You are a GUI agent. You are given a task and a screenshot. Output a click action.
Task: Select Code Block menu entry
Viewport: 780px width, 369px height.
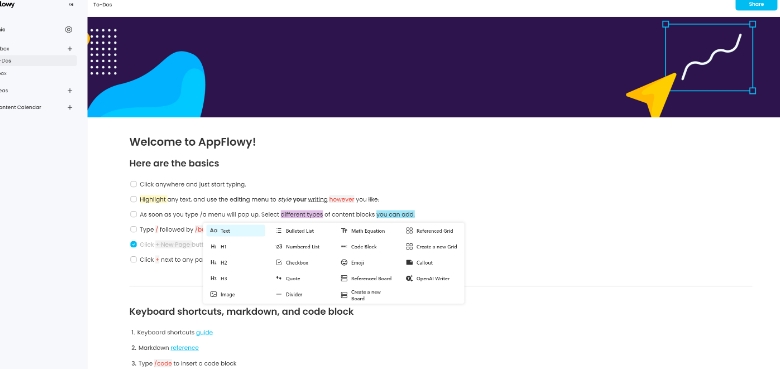[359, 247]
